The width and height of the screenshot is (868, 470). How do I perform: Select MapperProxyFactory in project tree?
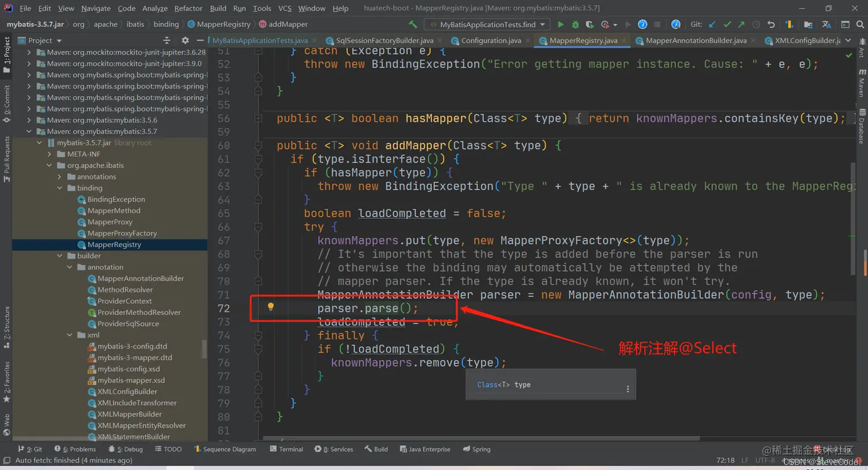(122, 233)
